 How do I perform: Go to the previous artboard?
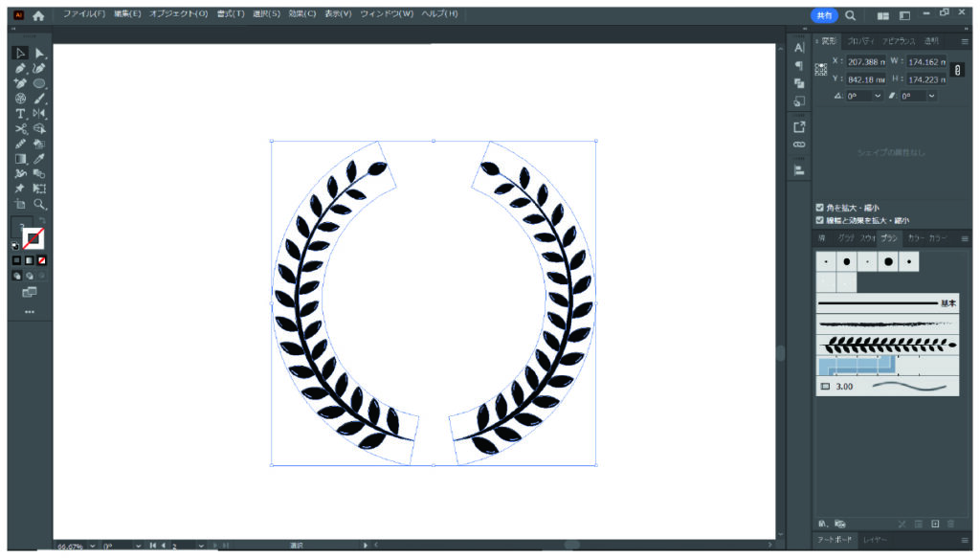(164, 546)
